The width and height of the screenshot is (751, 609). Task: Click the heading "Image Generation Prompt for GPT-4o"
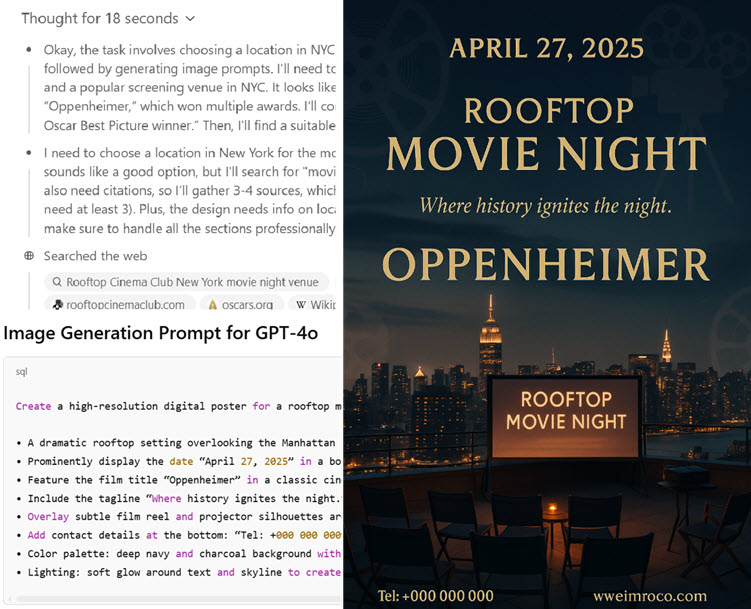[160, 333]
